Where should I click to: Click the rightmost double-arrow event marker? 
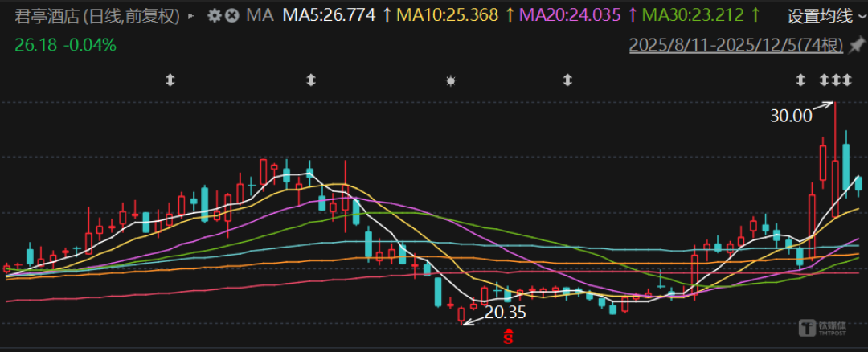pos(846,81)
